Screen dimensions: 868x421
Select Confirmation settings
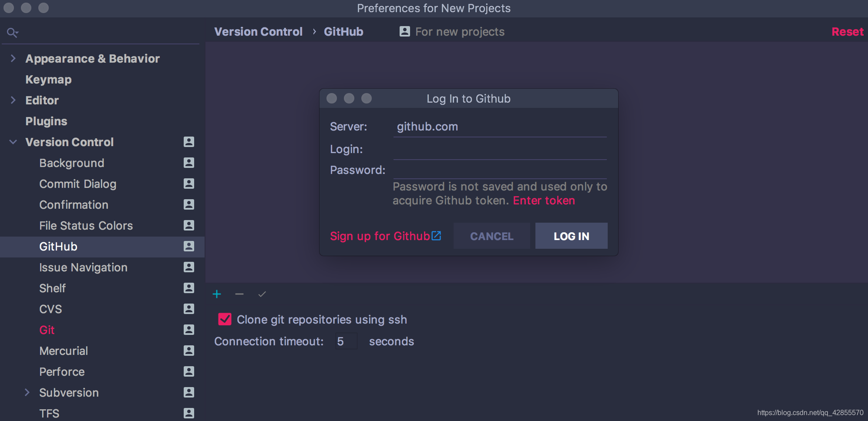74,205
